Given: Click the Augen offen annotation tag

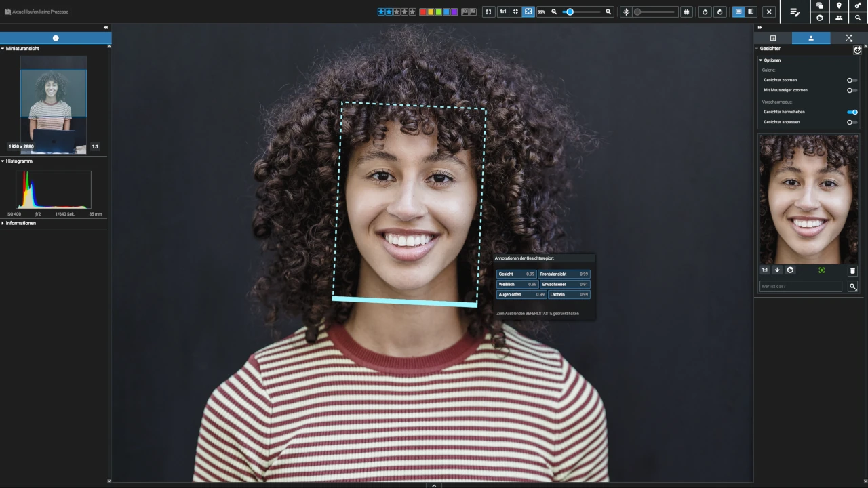Looking at the screenshot, I should tap(521, 295).
